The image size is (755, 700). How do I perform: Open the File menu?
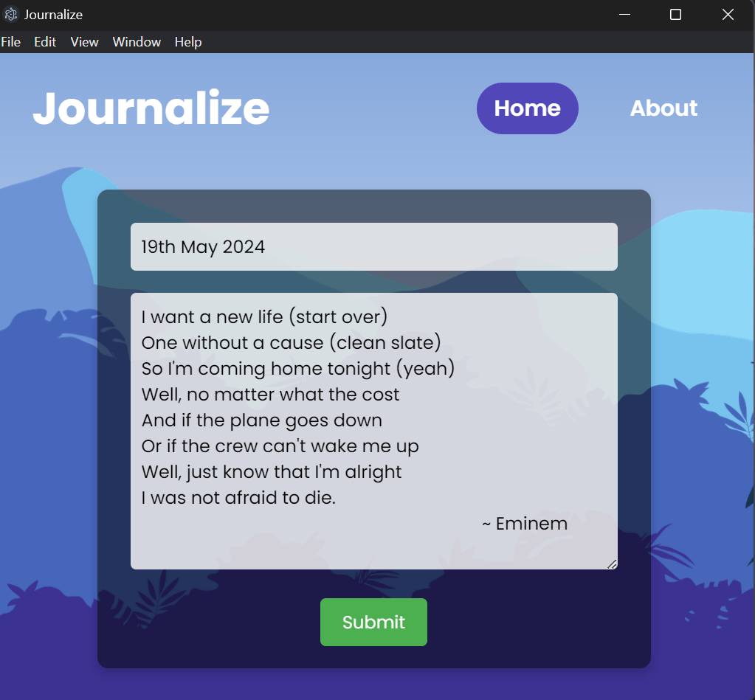[10, 42]
